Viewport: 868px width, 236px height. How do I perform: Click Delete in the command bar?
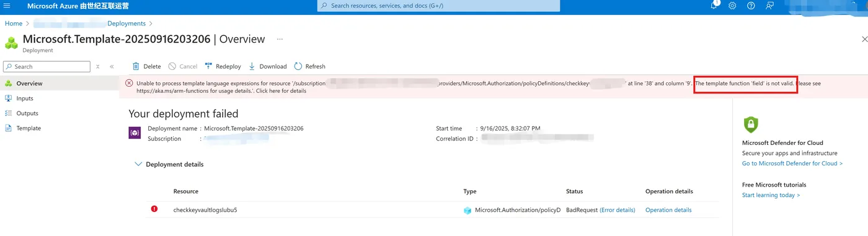[x=146, y=66]
